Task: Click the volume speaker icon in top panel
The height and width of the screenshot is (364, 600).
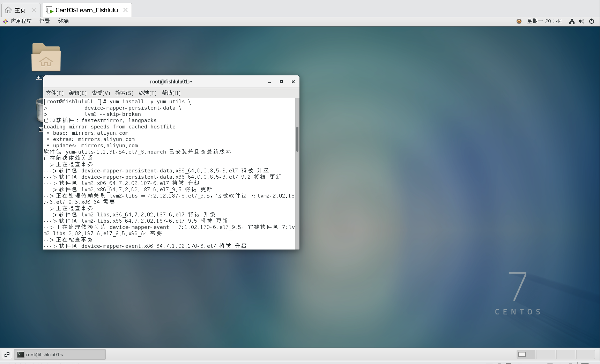Action: pos(581,21)
